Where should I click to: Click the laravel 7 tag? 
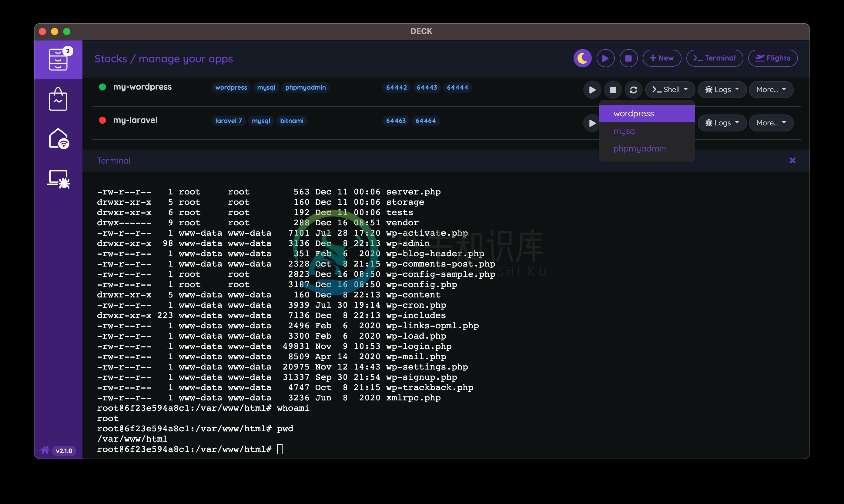228,121
